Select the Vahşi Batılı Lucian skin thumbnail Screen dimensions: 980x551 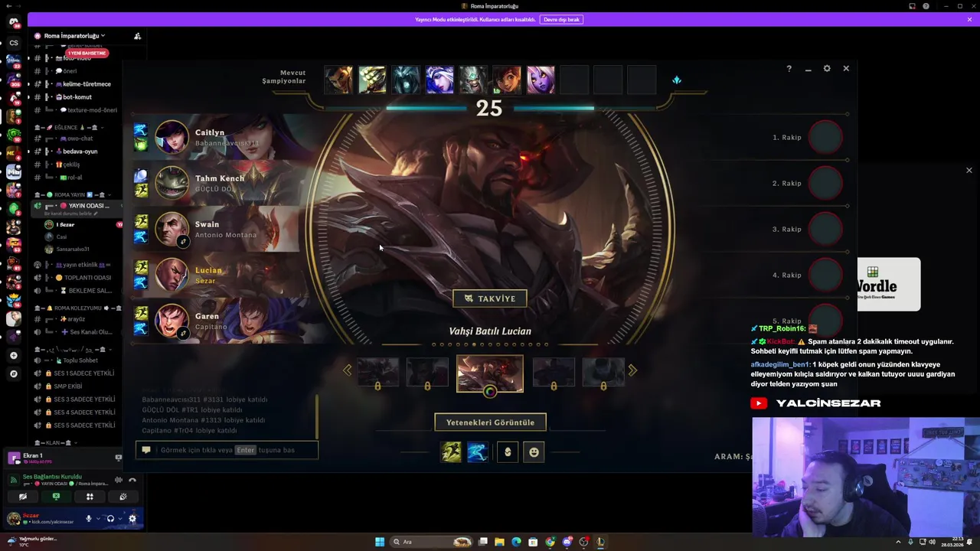[490, 373]
